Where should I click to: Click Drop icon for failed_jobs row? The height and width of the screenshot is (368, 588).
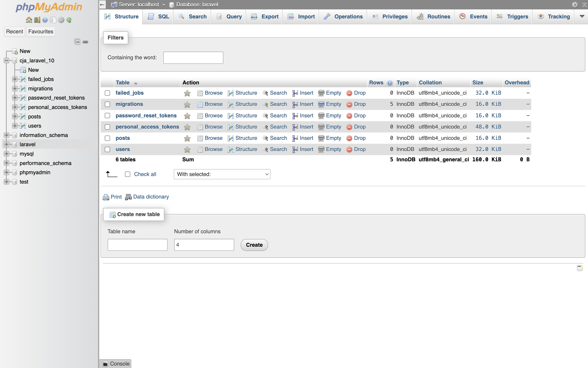point(349,93)
